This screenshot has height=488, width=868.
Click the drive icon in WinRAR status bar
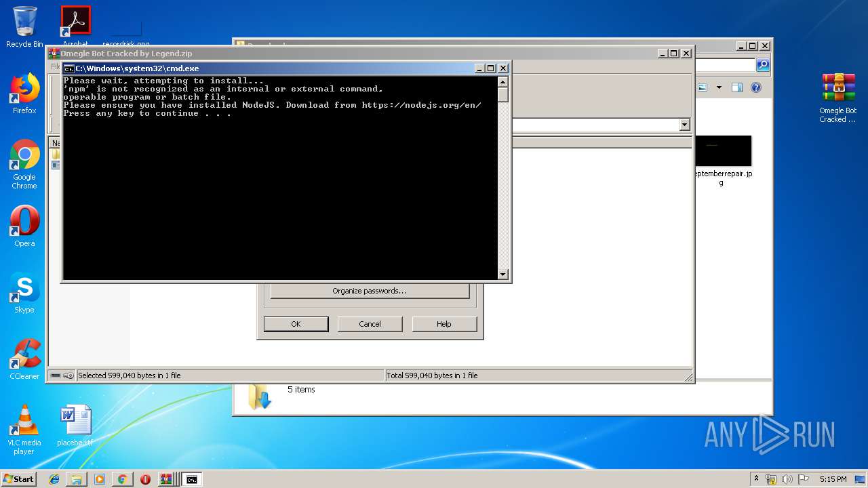pos(56,375)
